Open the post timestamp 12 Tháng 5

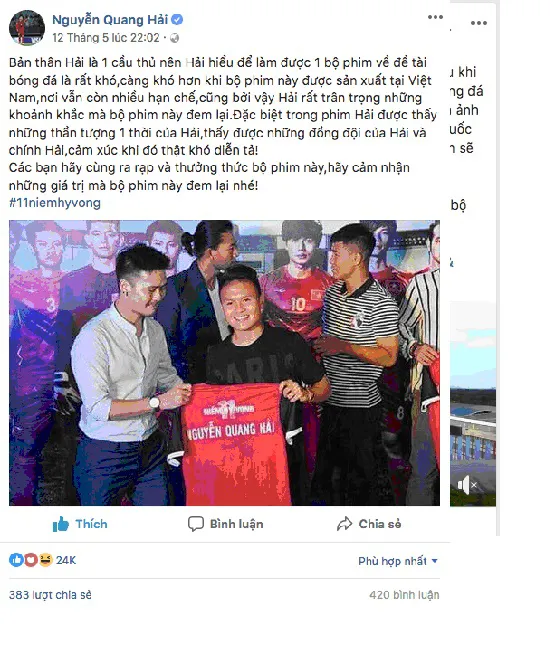(106, 38)
